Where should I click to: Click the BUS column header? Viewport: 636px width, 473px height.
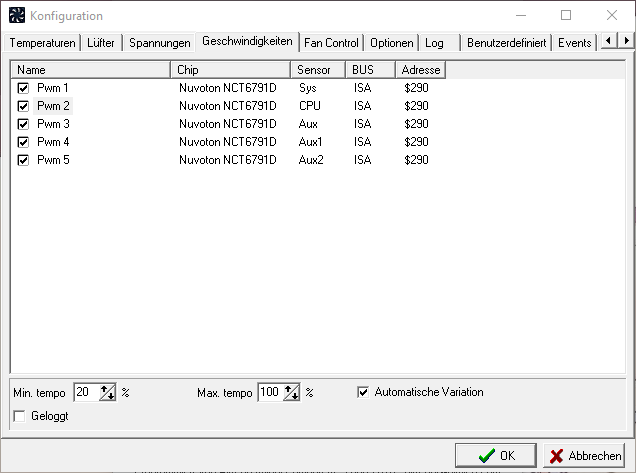pos(370,70)
